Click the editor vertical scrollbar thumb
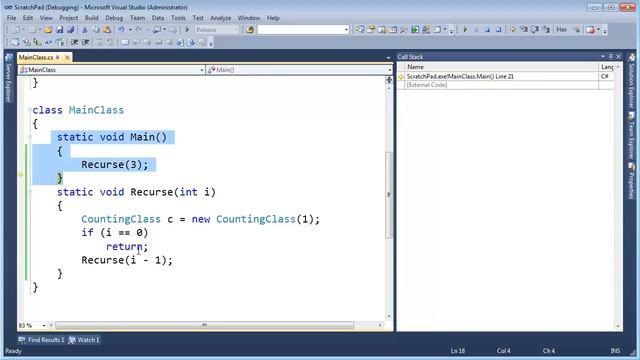 point(389,195)
